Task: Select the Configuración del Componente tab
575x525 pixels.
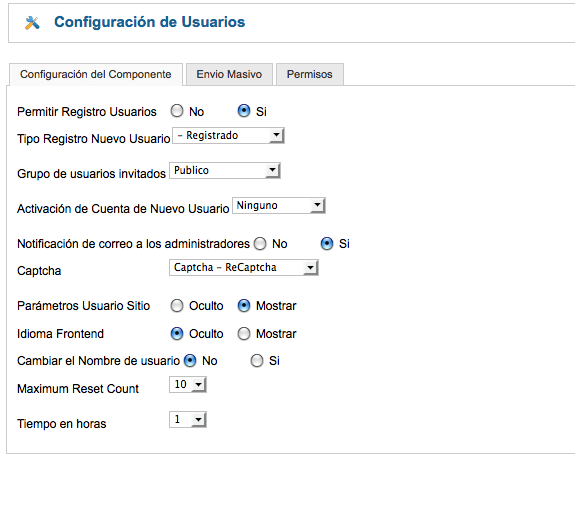Action: click(x=96, y=74)
